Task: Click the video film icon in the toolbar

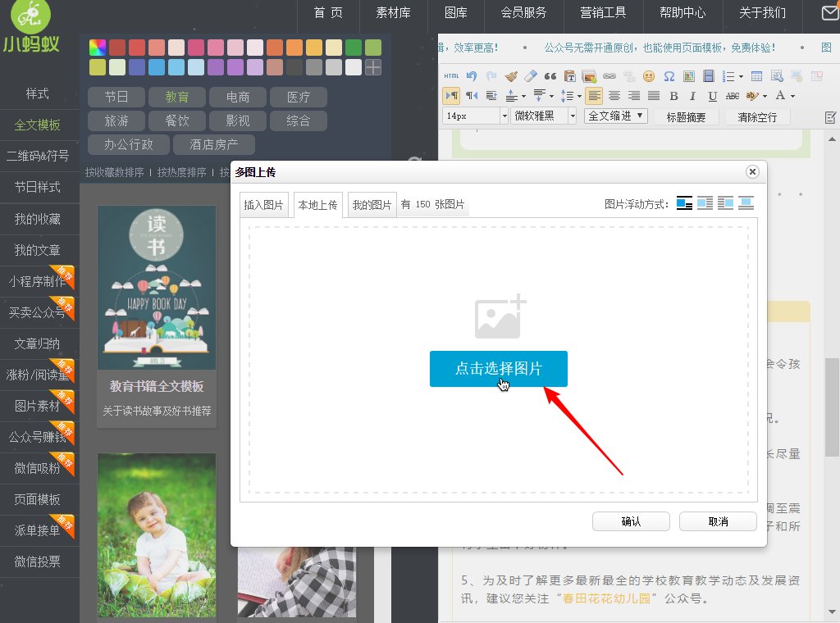Action: (x=708, y=75)
